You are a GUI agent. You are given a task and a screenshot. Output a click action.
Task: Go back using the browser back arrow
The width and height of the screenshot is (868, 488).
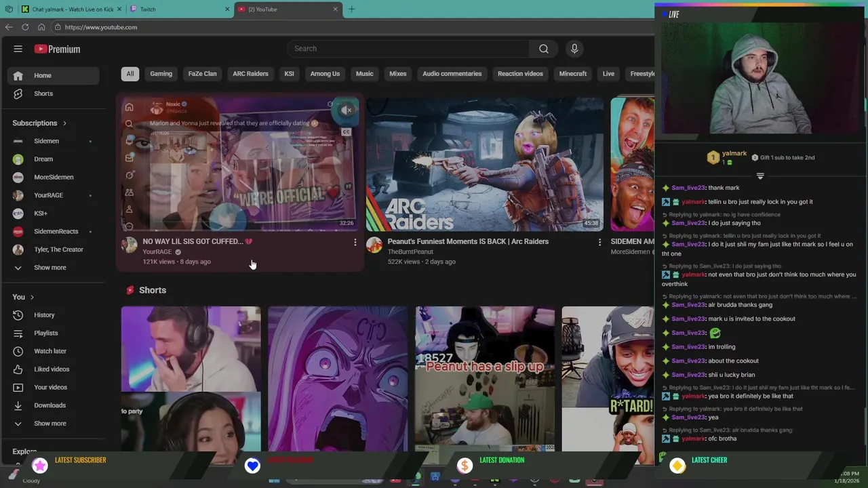tap(9, 27)
